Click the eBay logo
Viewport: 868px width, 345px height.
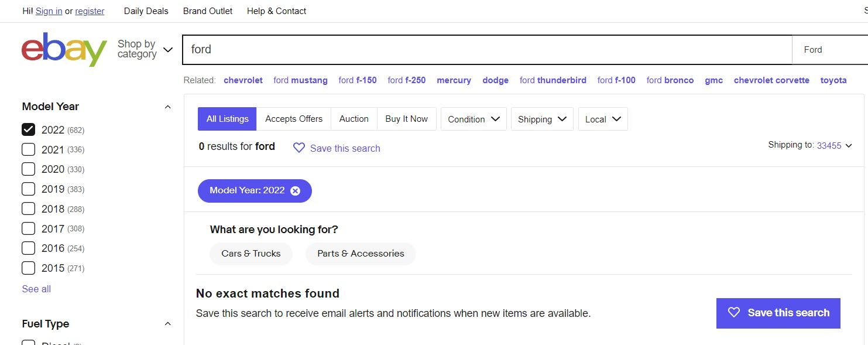coord(64,50)
